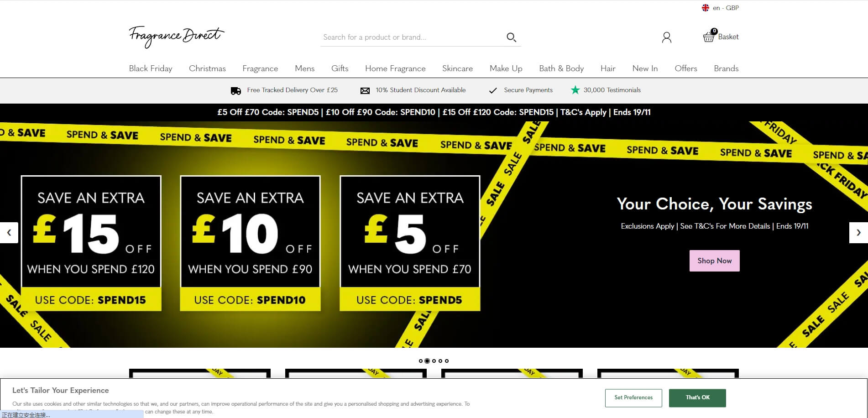Image resolution: width=868 pixels, height=418 pixels.
Task: Open the Gifts menu
Action: (x=340, y=68)
